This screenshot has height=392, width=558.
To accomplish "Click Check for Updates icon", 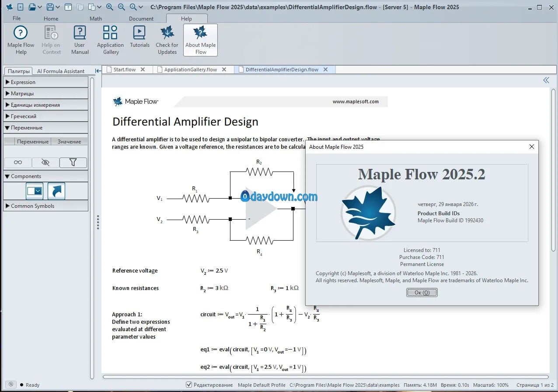I will tap(167, 40).
